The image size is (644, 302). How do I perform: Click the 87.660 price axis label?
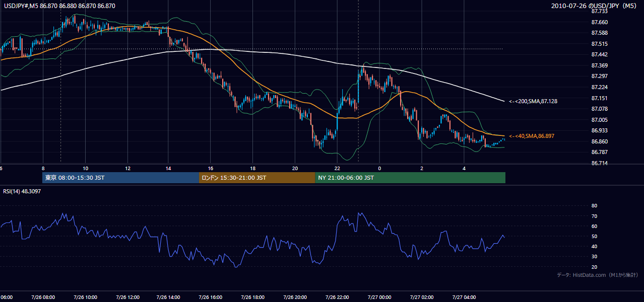599,22
